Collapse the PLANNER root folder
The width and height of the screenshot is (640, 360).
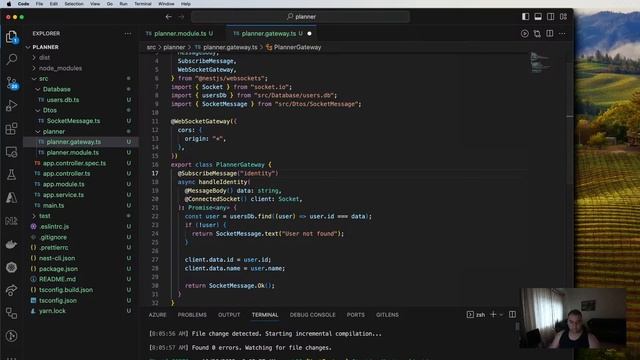tap(45, 47)
